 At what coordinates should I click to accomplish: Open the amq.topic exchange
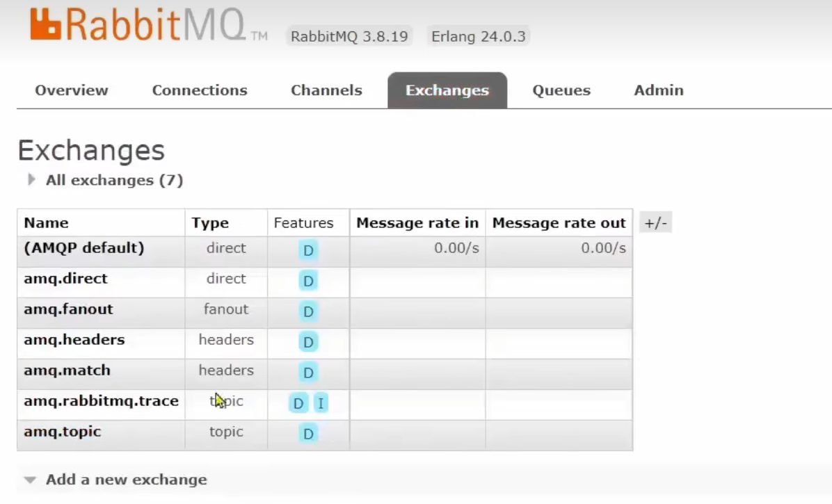tap(63, 432)
